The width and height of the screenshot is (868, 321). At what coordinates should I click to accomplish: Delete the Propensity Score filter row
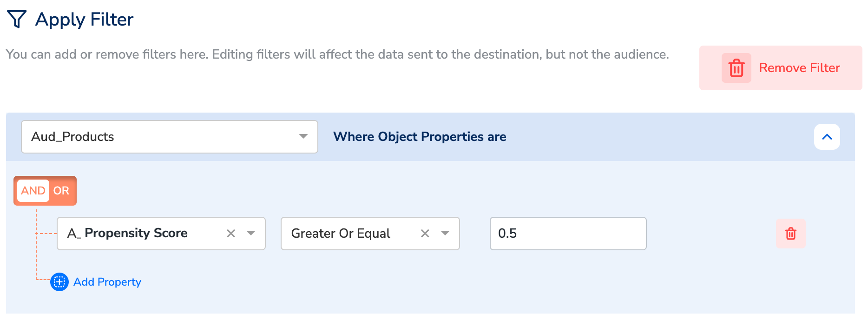pos(790,234)
